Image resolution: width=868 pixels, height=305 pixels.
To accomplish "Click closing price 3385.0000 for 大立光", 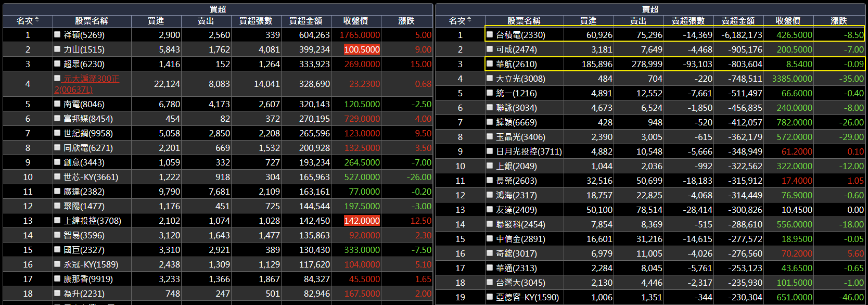I will (792, 79).
